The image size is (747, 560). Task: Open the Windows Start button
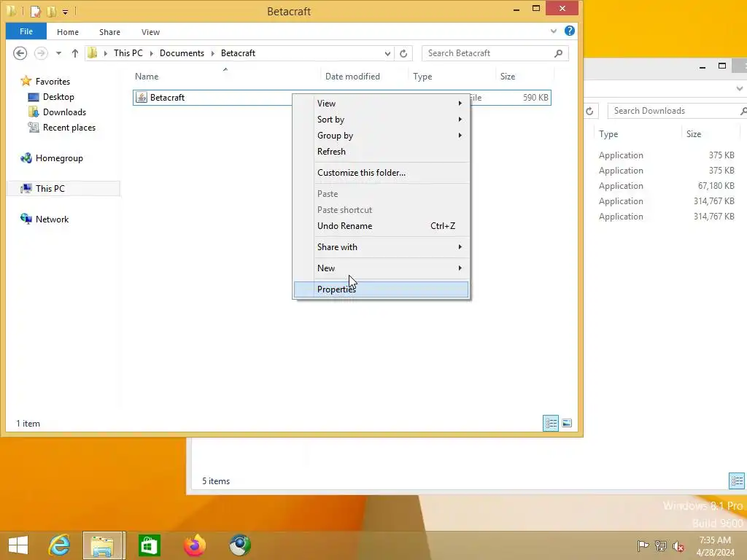(x=18, y=545)
